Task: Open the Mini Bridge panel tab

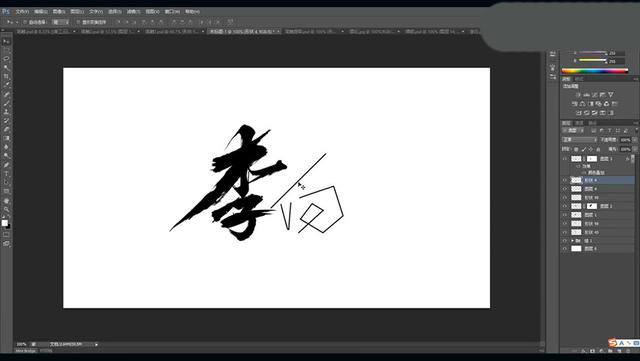Action: (26, 351)
